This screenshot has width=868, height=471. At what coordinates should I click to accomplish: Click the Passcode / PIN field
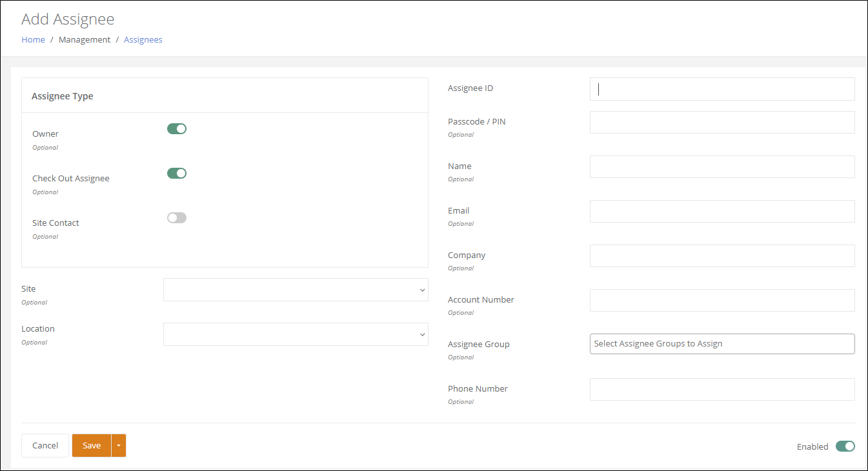722,122
